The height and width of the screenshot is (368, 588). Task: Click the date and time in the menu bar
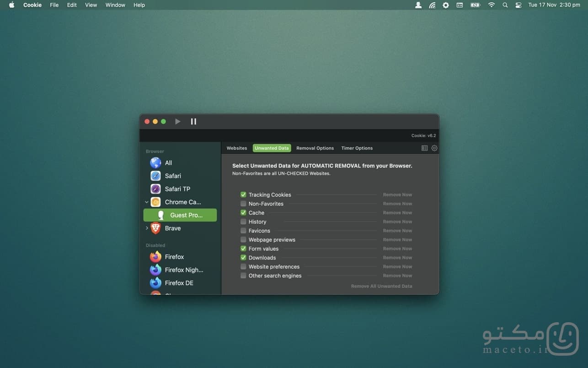point(554,5)
